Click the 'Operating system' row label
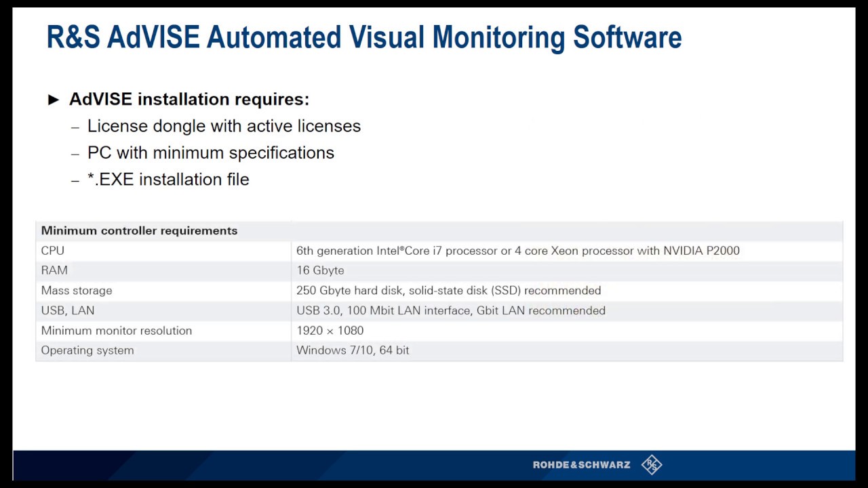The width and height of the screenshot is (868, 488). 87,350
